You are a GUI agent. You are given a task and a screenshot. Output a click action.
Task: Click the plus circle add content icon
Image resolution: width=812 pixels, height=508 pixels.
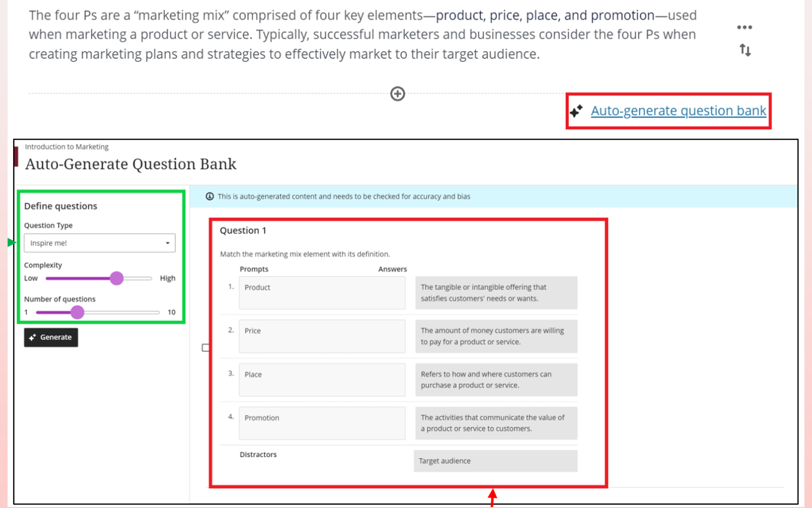397,94
